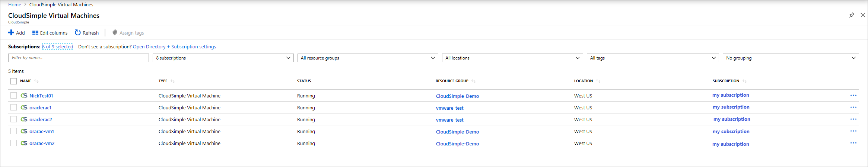
Task: Check the oraclerac2 row checkbox
Action: coord(14,119)
